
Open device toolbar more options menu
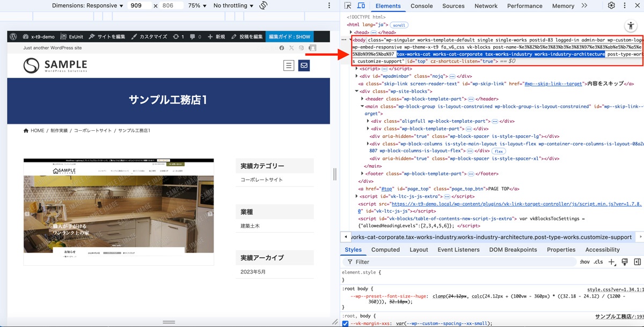(x=330, y=5)
